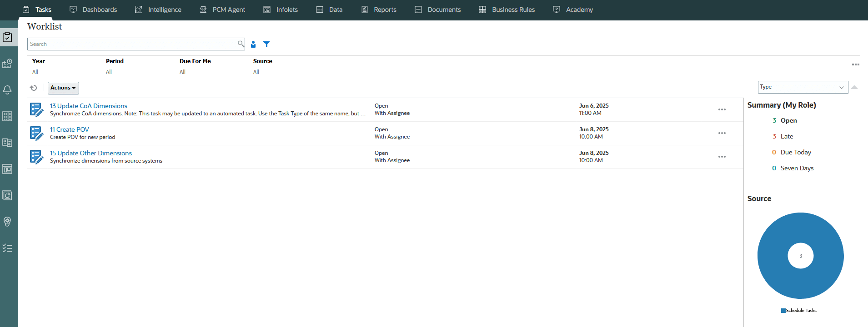Image resolution: width=868 pixels, height=327 pixels.
Task: Switch to the Dashboards tab
Action: pos(93,10)
